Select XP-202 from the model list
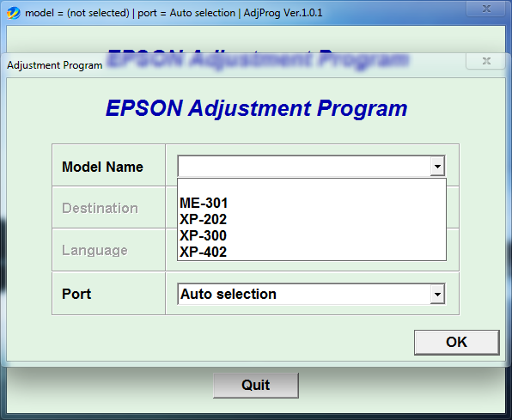512x420 pixels. coord(312,219)
